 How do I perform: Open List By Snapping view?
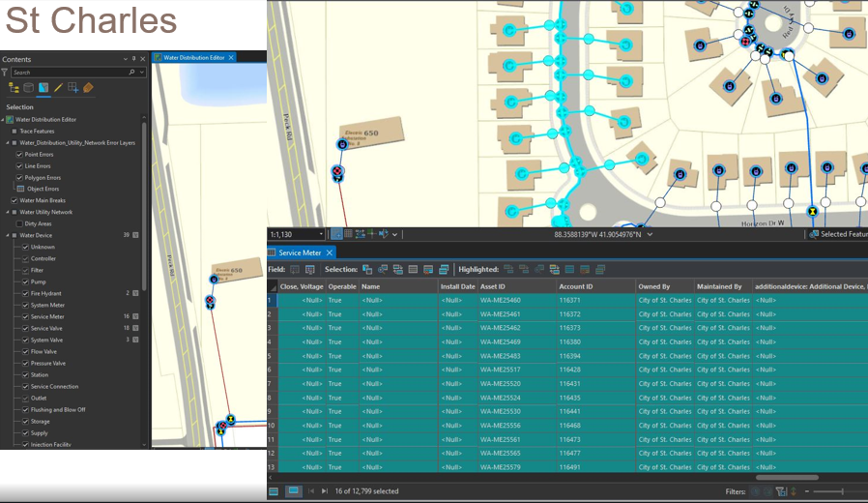73,87
